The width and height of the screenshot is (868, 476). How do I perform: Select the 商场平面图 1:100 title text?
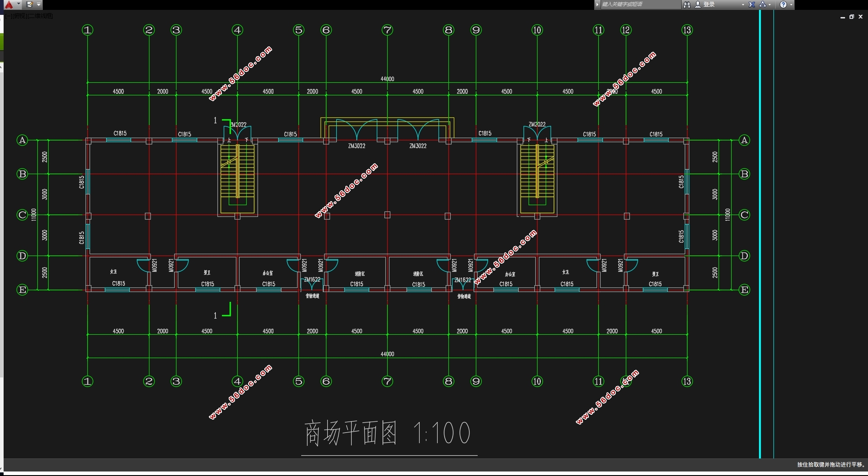tap(388, 433)
